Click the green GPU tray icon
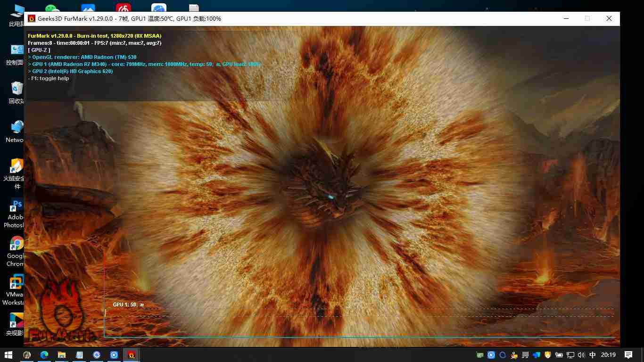The height and width of the screenshot is (362, 644). (480, 355)
